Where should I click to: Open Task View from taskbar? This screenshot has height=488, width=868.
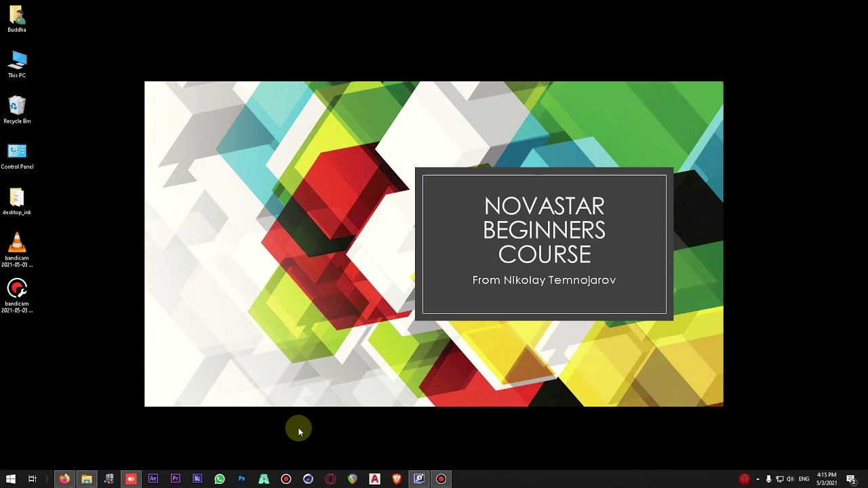point(32,479)
